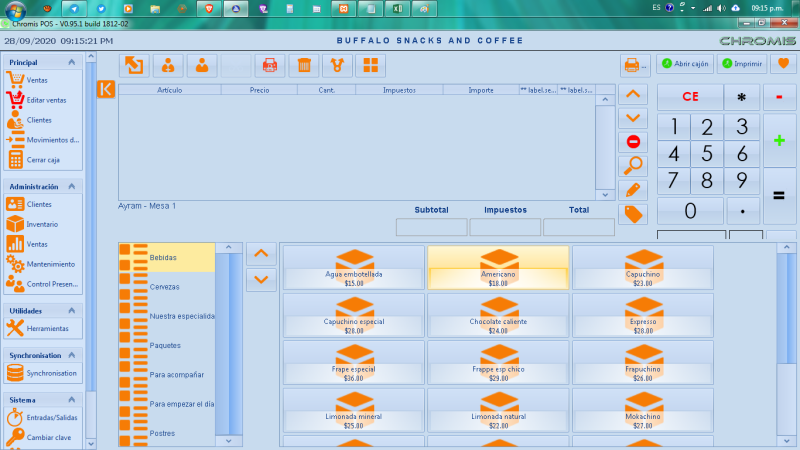The width and height of the screenshot is (800, 450).
Task: Open Movimientos de caja
Action: tap(43, 140)
